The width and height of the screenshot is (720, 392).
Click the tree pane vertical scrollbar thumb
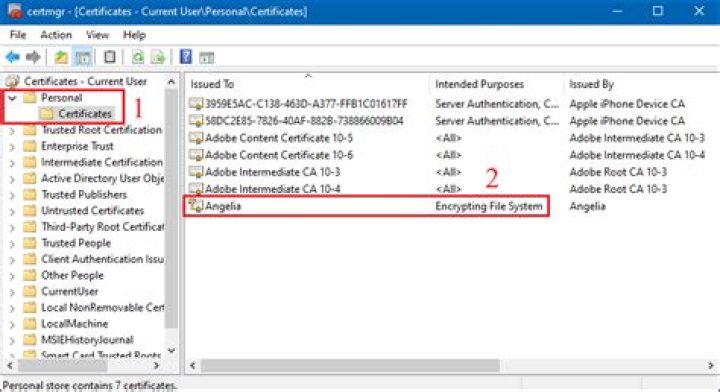pyautogui.click(x=171, y=208)
